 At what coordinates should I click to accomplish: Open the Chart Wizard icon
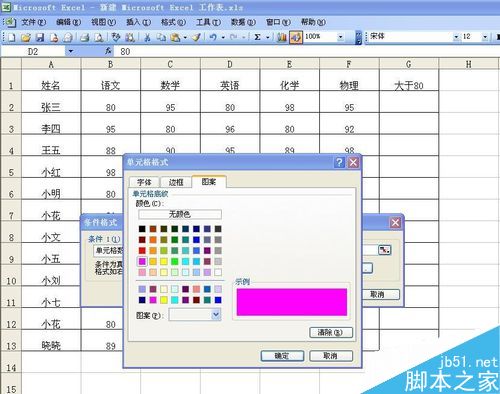coord(282,37)
